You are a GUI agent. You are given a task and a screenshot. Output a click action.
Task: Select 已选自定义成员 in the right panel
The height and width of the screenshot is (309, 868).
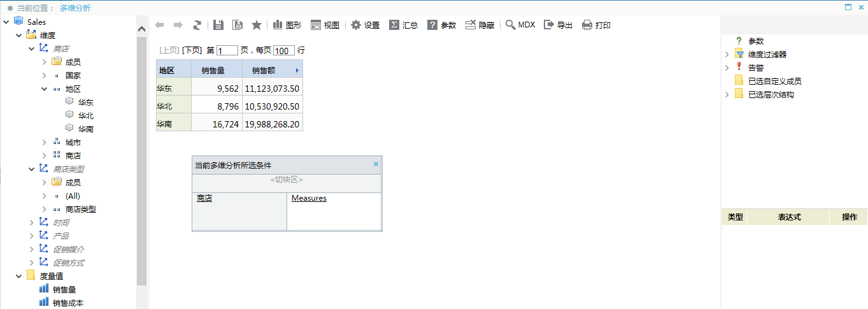pyautogui.click(x=775, y=81)
